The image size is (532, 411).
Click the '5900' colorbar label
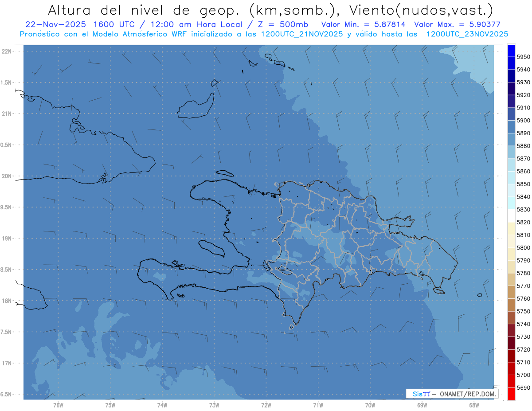point(523,121)
